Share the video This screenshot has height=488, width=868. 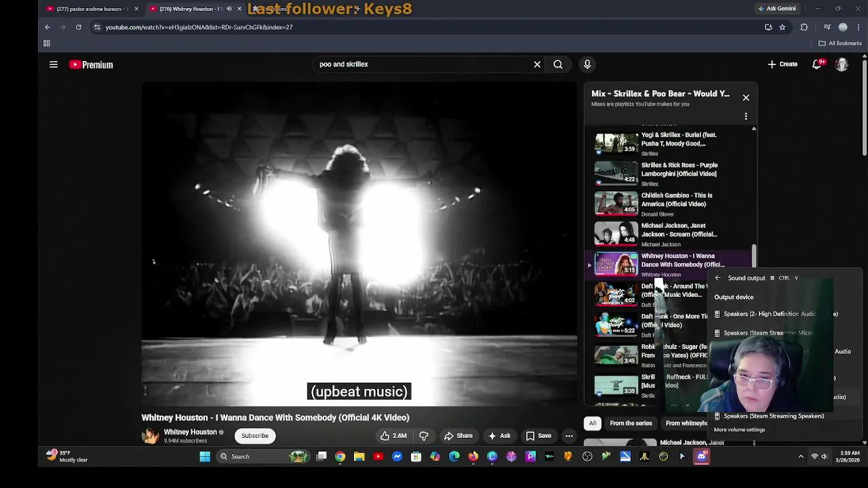458,436
